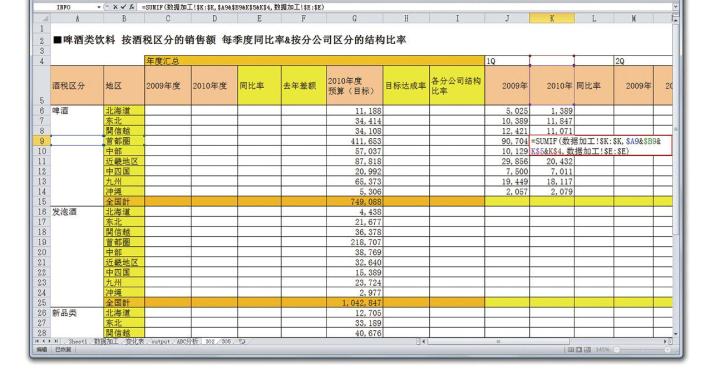Click the vertical scrollbar thumb

[x=675, y=130]
